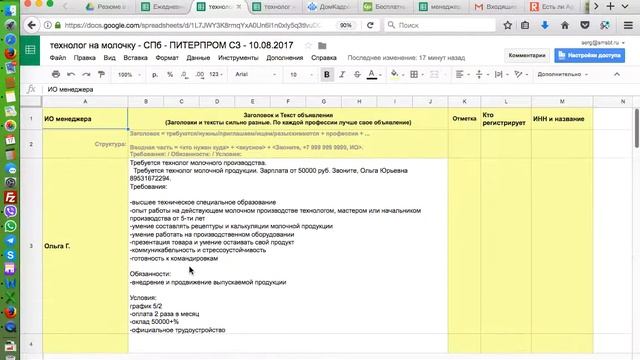The width and height of the screenshot is (640, 360).
Task: Open the Дополнения menu
Action: click(x=284, y=58)
